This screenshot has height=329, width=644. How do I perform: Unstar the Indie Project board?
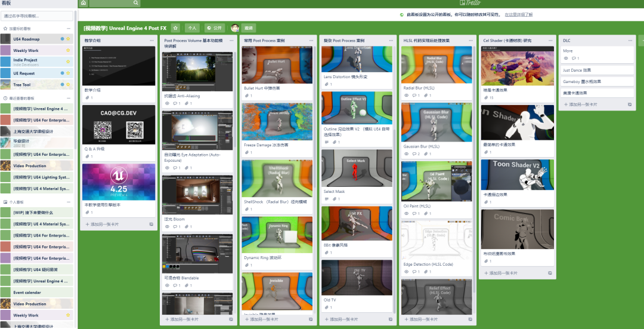coord(68,62)
